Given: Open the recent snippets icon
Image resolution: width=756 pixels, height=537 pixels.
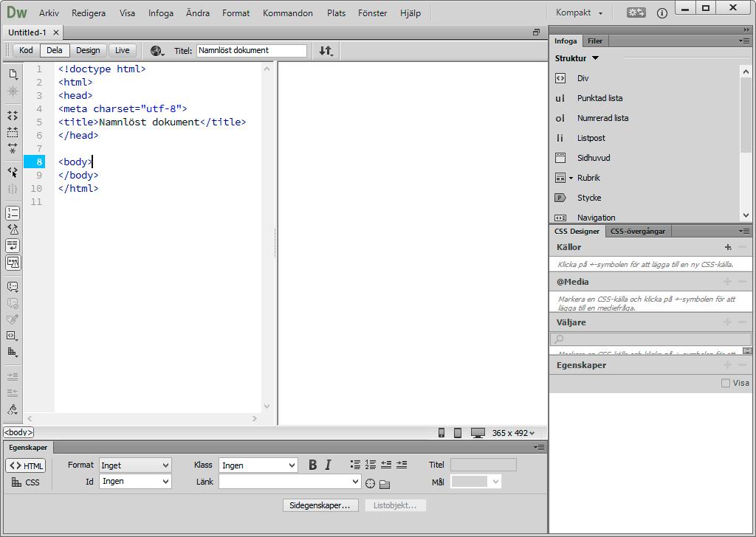Looking at the screenshot, I should coord(13,335).
